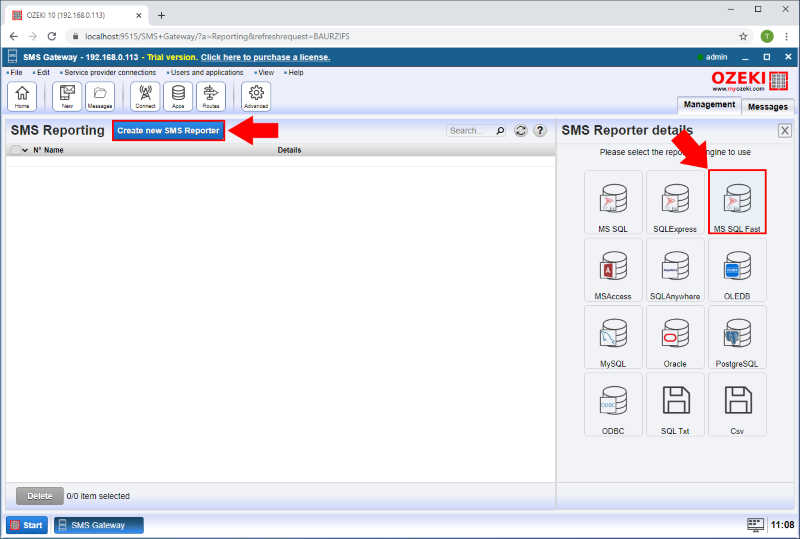The image size is (800, 539).
Task: Bookmark this page with the star
Action: [x=743, y=36]
